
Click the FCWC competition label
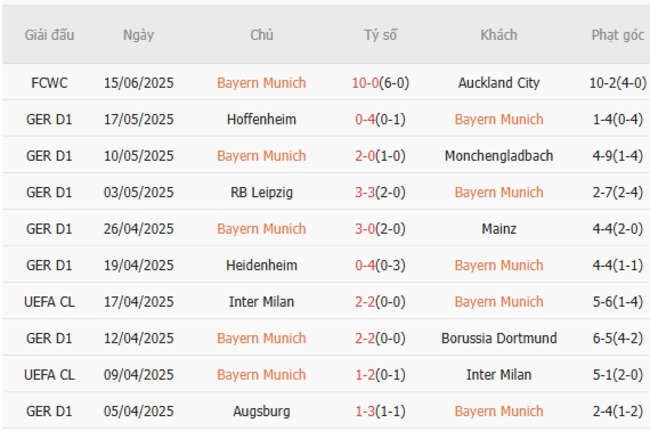[x=50, y=83]
